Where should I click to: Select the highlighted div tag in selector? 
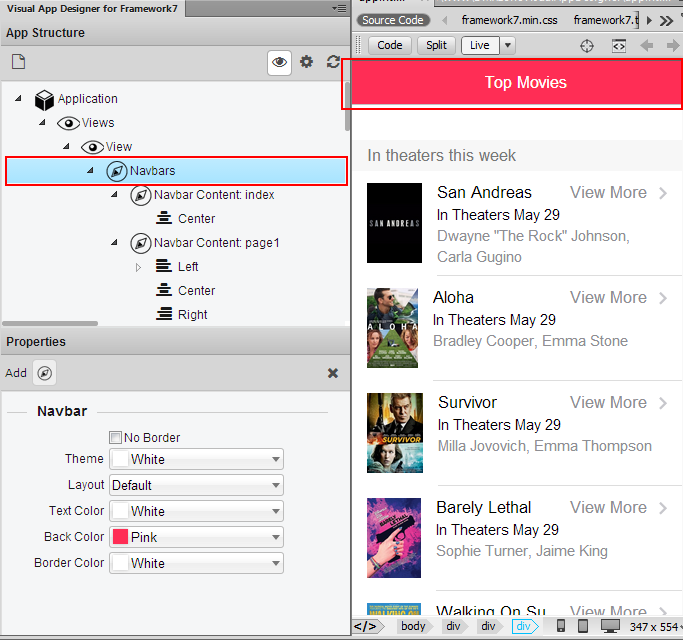point(523,626)
